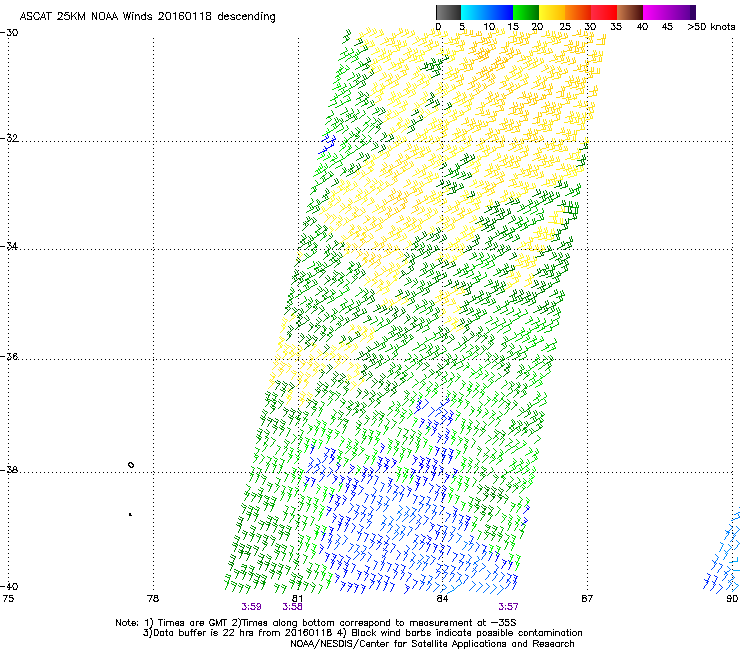740x650 pixels.
Task: Click the '>50 knots' legend label
Action: [711, 27]
